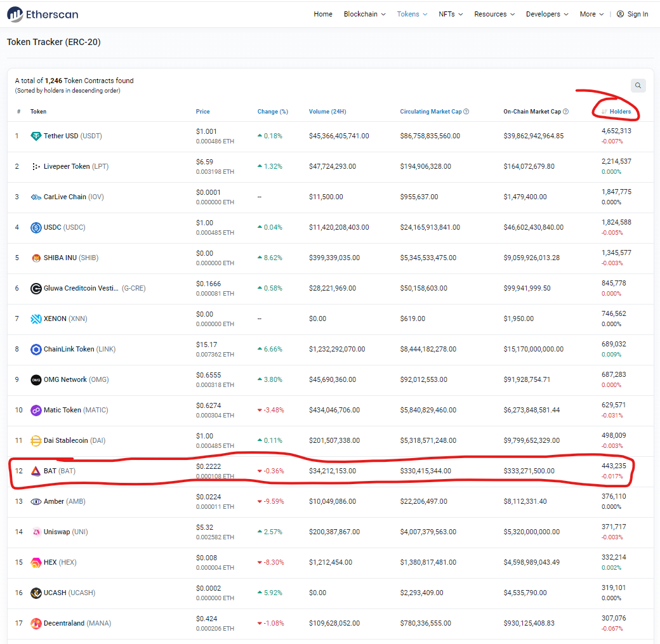The height and width of the screenshot is (644, 660).
Task: Click the On-Chain Market Cap help icon
Action: tap(565, 112)
